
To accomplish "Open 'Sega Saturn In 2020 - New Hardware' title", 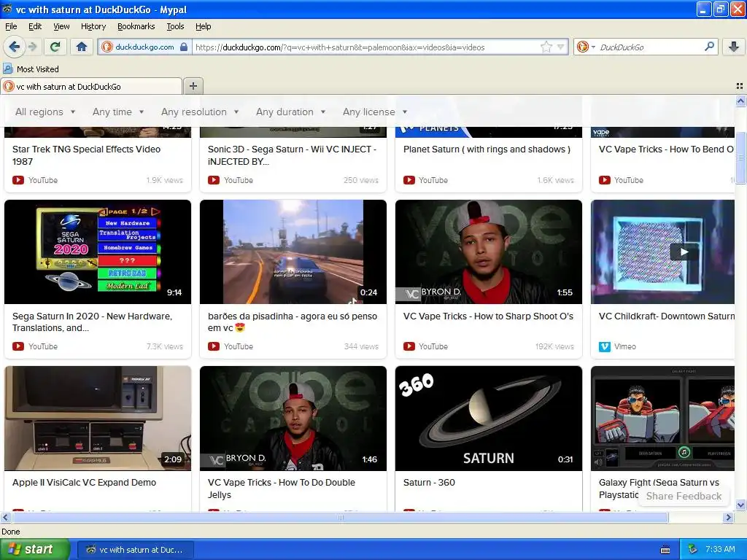I will pyautogui.click(x=93, y=322).
